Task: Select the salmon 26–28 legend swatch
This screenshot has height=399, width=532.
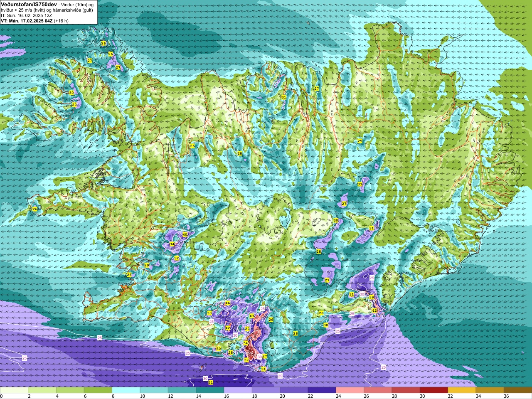Action: pos(378,390)
